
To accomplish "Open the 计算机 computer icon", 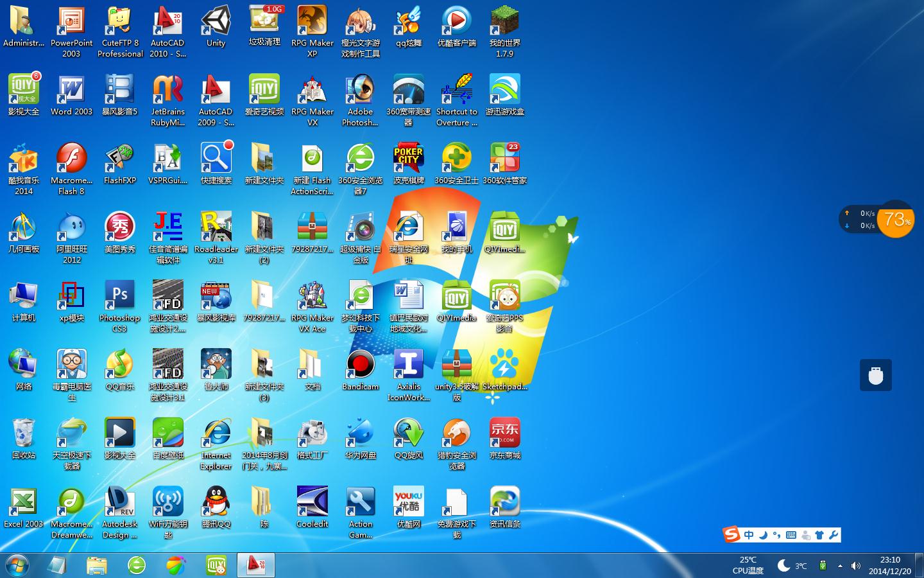I will click(24, 301).
